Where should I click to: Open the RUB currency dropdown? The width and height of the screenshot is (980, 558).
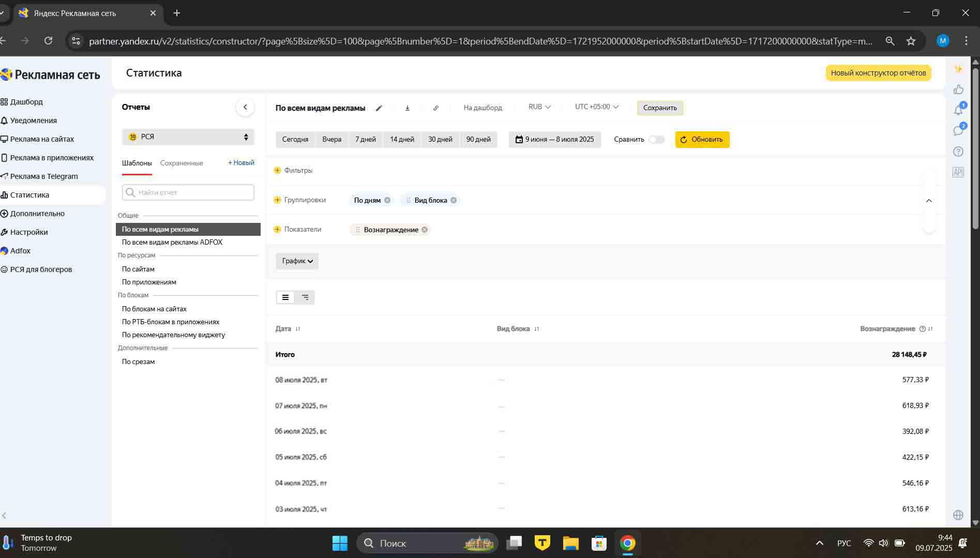539,107
